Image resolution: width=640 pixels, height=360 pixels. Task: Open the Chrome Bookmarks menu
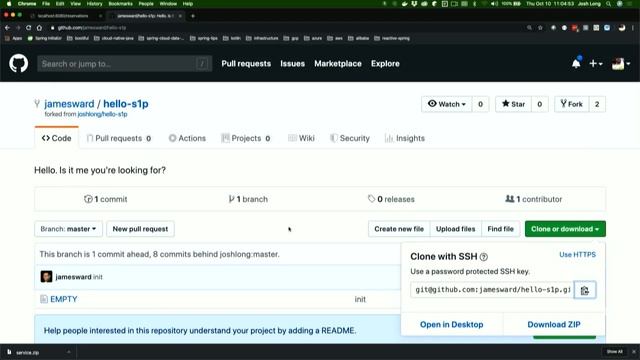point(120,4)
